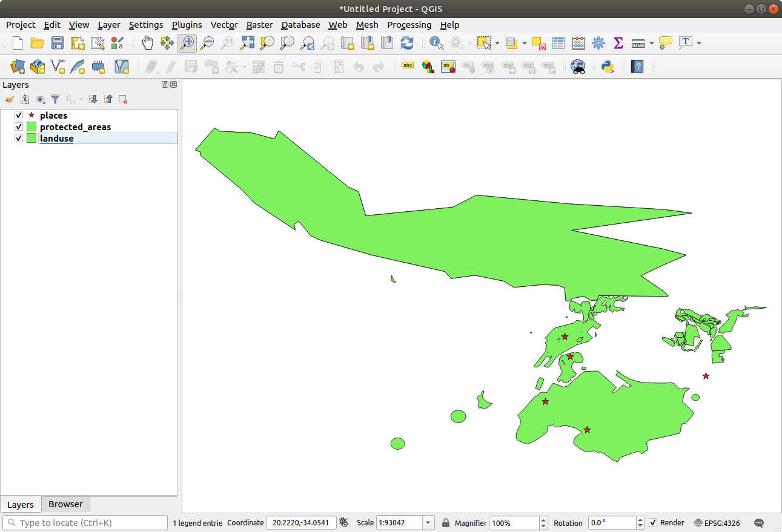Uncheck the places layer visibility
782x532 pixels.
[x=19, y=115]
